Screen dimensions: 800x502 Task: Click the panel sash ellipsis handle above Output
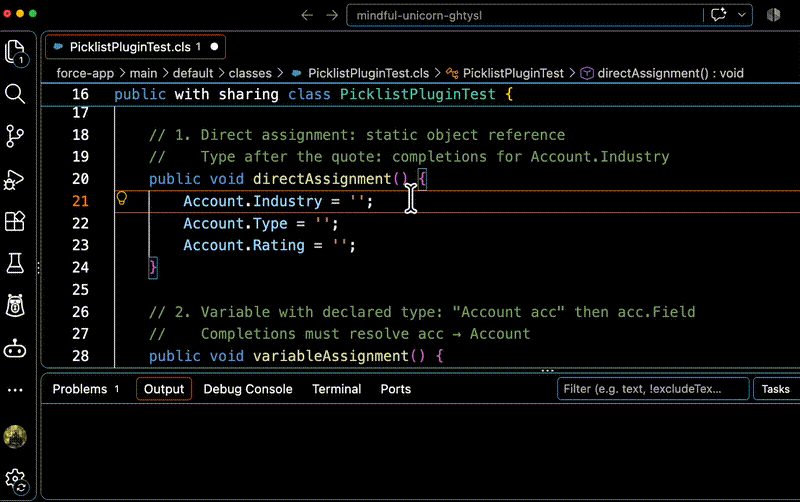[x=547, y=370]
